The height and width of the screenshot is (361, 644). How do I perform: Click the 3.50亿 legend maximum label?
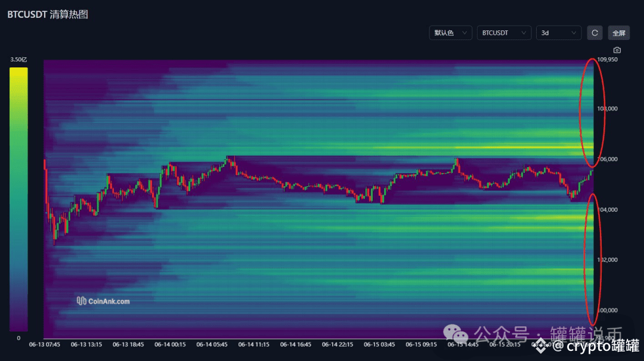[x=18, y=60]
